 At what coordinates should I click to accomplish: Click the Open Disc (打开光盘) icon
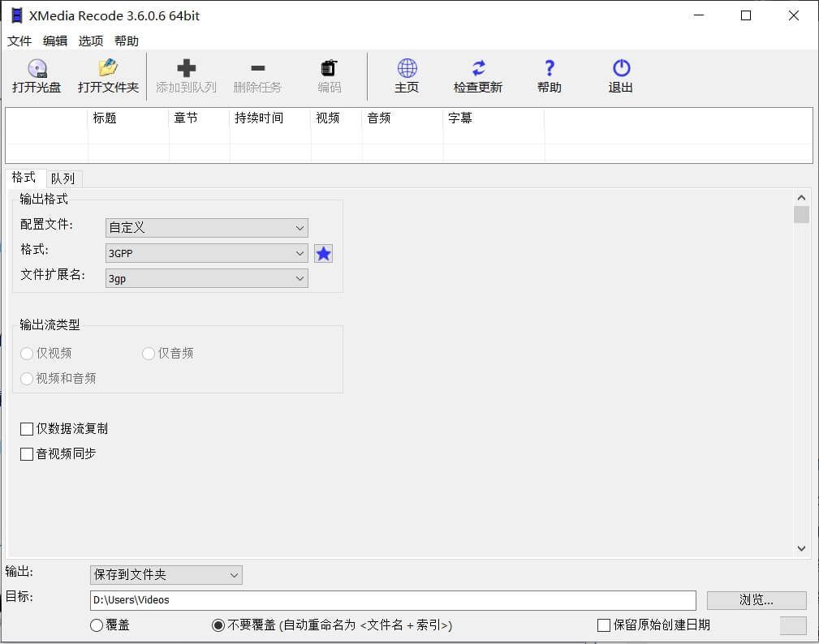click(37, 68)
